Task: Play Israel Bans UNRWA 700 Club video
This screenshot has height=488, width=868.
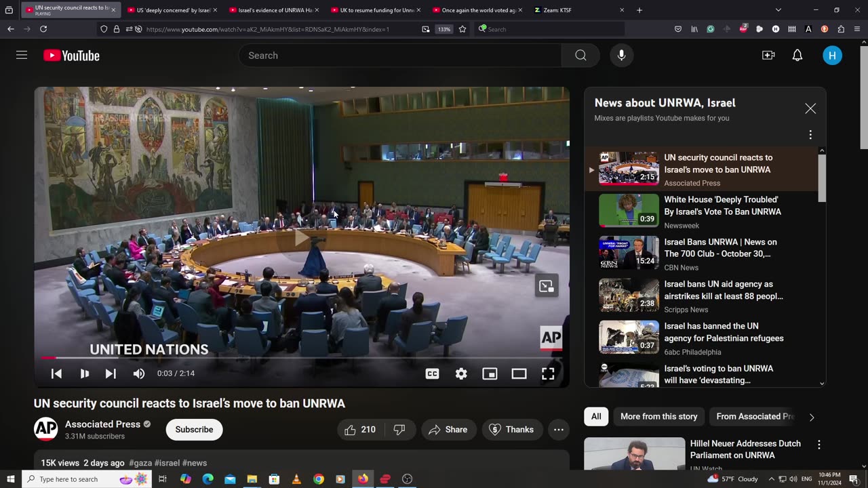Action: (701, 253)
